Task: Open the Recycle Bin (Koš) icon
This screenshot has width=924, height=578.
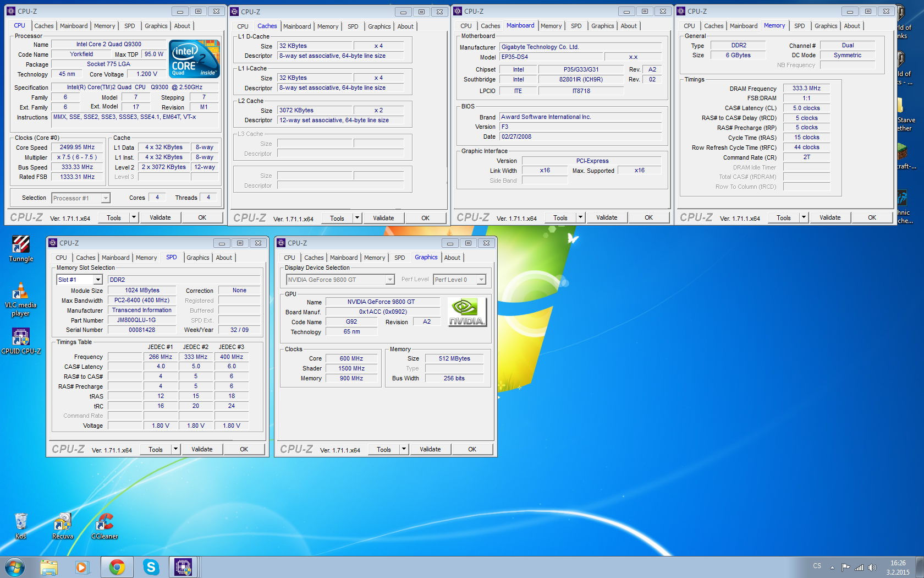Action: coord(21,526)
